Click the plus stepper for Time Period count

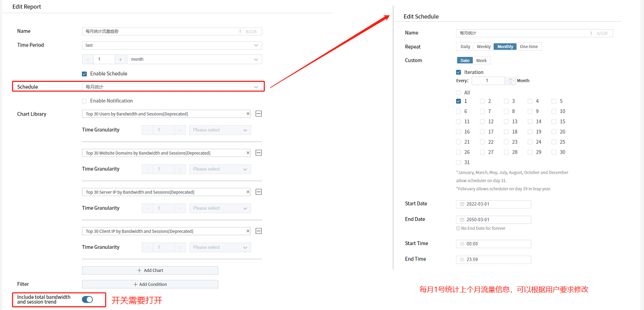click(121, 60)
